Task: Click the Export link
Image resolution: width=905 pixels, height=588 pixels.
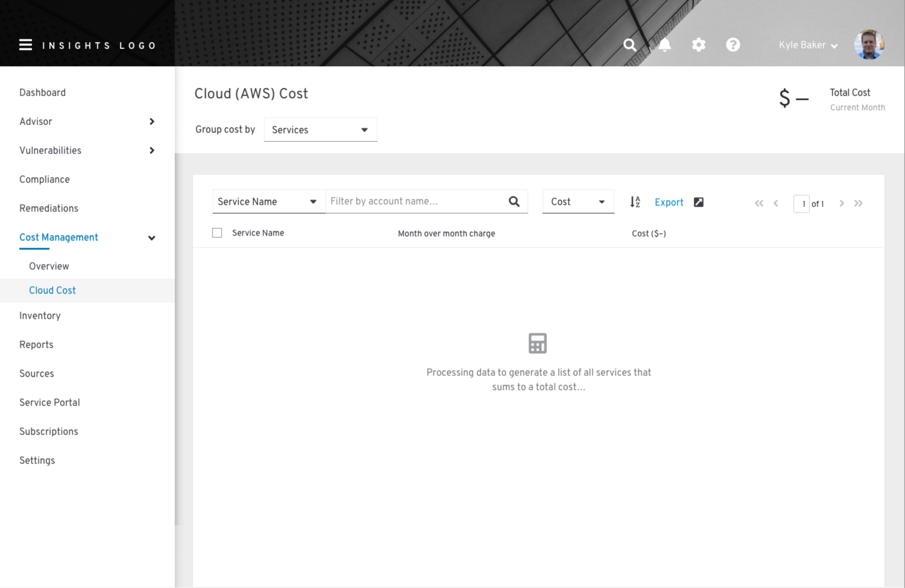Action: point(669,202)
